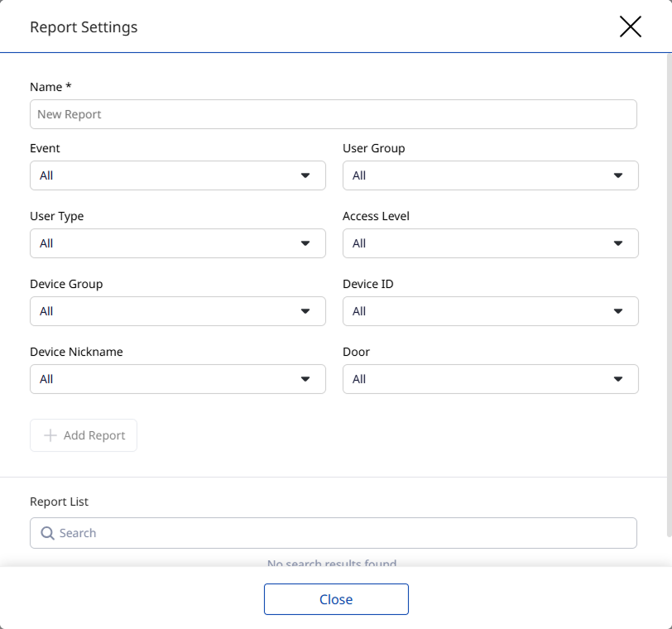Screen dimensions: 672x629
Task: Click the Door dropdown caret arrow
Action: point(618,379)
